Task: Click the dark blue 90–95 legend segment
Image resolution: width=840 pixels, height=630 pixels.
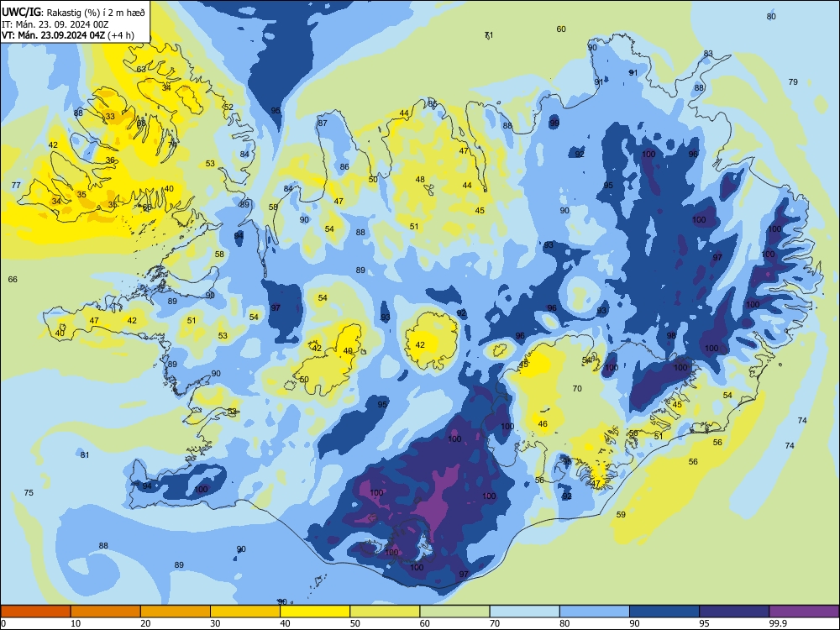Action: pos(664,612)
